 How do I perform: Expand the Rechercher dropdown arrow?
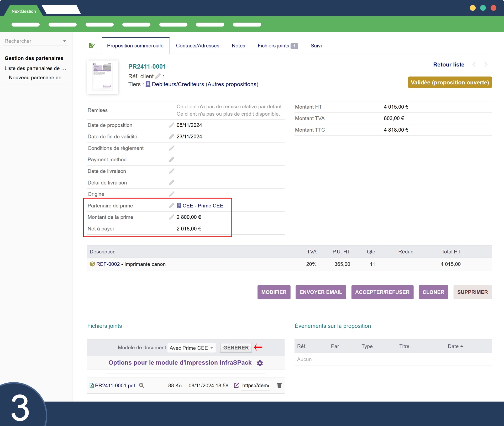coord(64,41)
